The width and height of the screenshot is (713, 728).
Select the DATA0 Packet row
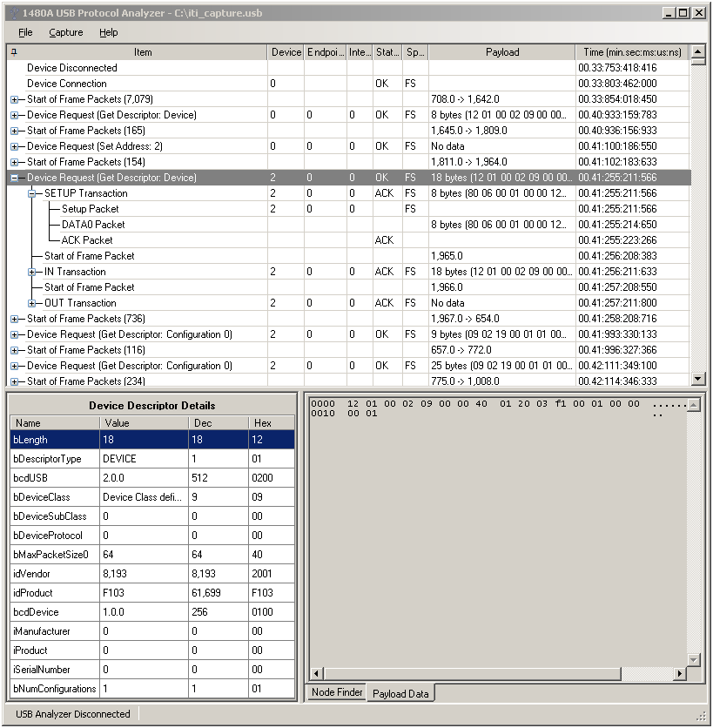pos(92,225)
